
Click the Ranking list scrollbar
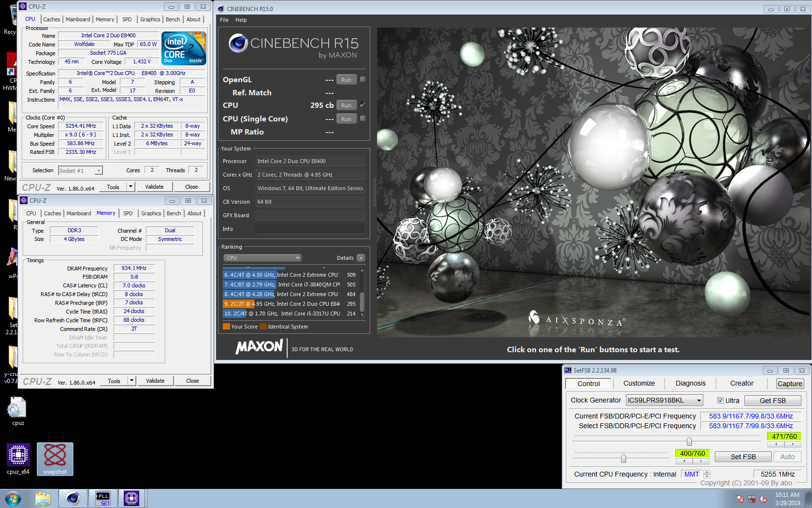click(362, 293)
